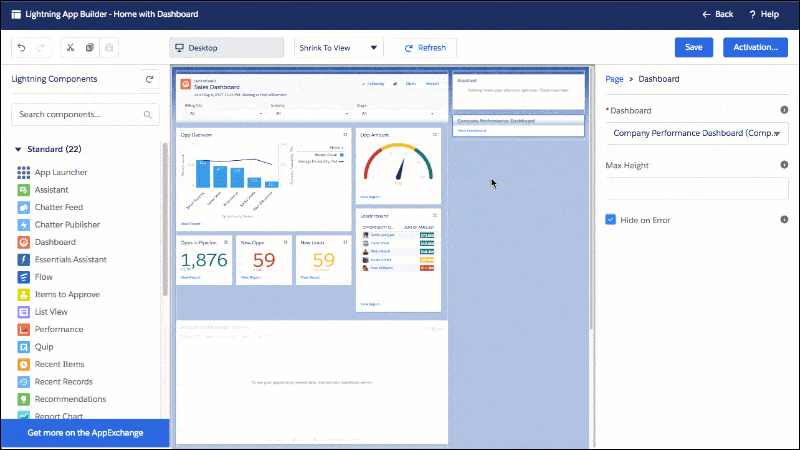The image size is (800, 450).
Task: Select the Essentials Assistant component icon
Action: coord(23,259)
